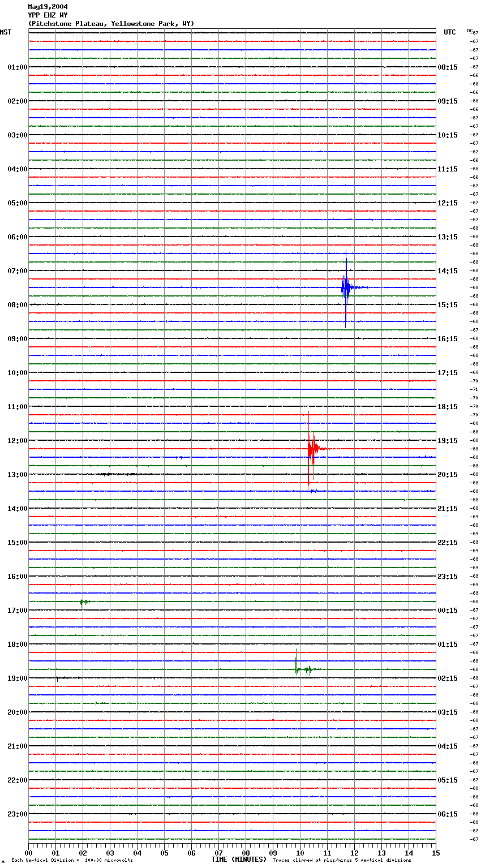This screenshot has height=868, width=481.
Task: Click the Pitchstone Plateau location title
Action: (111, 24)
